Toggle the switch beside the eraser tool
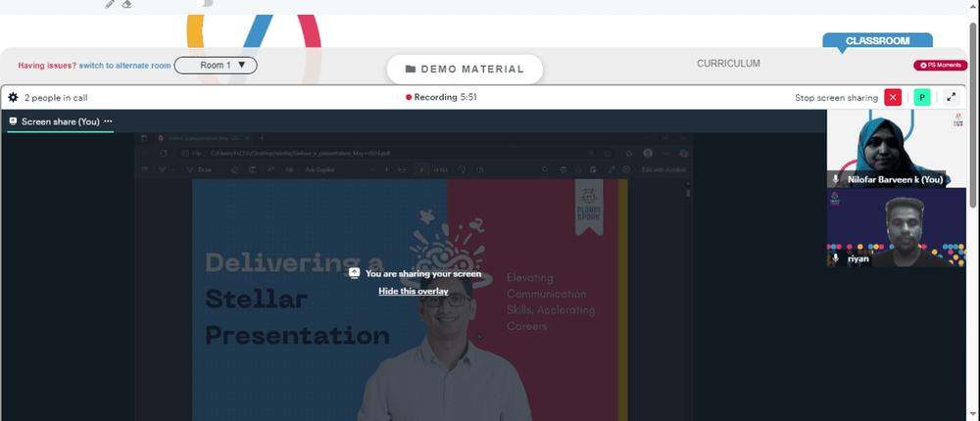The width and height of the screenshot is (980, 421). pyautogui.click(x=205, y=3)
